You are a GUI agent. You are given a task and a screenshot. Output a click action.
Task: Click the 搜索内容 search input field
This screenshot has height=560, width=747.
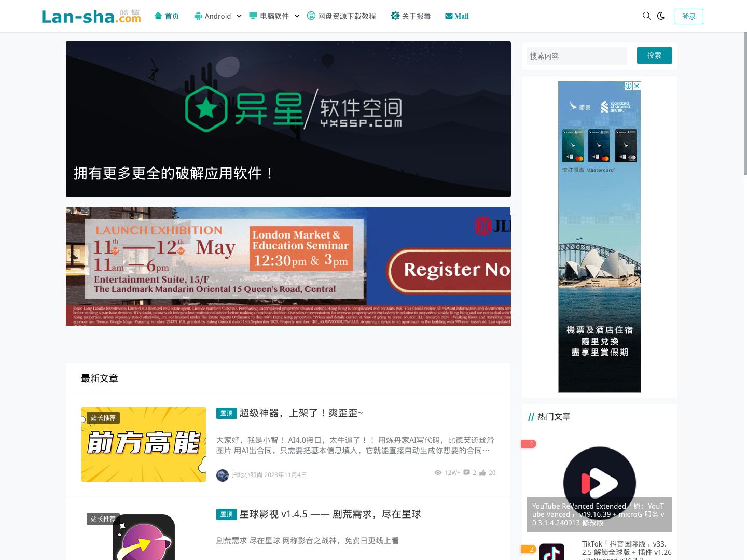click(x=577, y=56)
